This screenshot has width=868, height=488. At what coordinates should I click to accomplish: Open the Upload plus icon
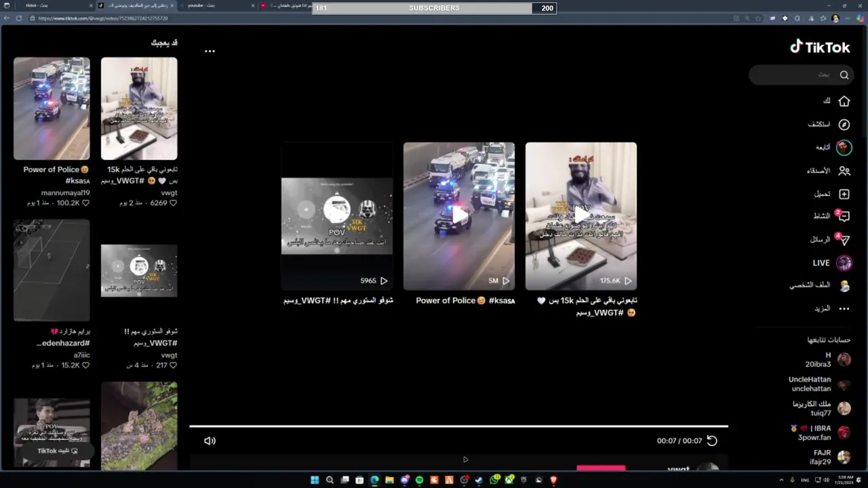tap(844, 194)
